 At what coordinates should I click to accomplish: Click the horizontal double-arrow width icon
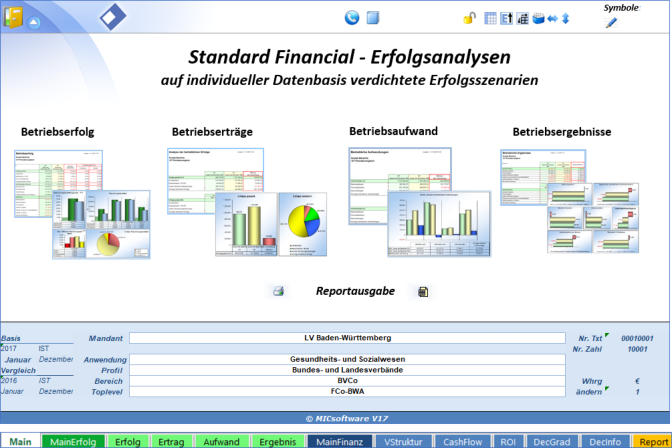(x=550, y=18)
